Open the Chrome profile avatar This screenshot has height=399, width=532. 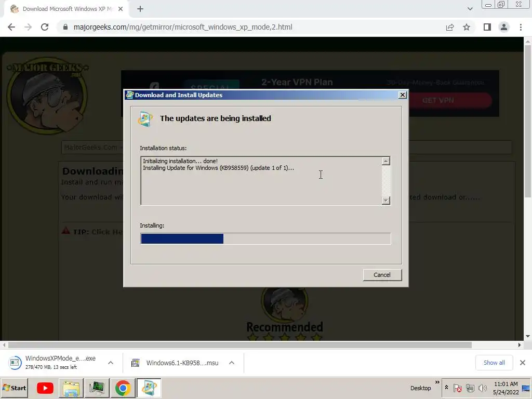click(504, 27)
